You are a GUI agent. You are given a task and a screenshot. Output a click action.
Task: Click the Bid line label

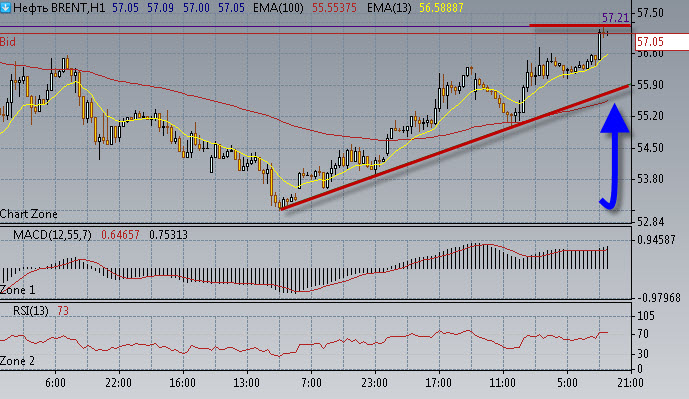7,42
